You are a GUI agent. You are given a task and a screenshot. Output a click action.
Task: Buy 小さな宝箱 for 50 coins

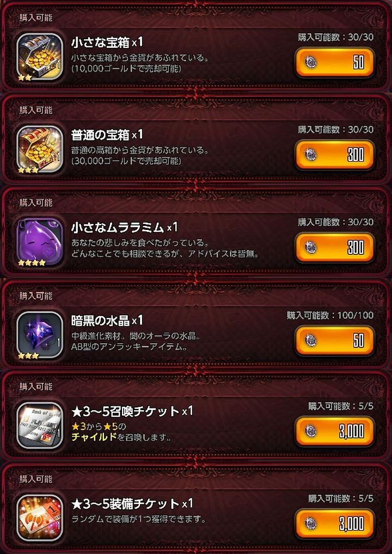(334, 62)
